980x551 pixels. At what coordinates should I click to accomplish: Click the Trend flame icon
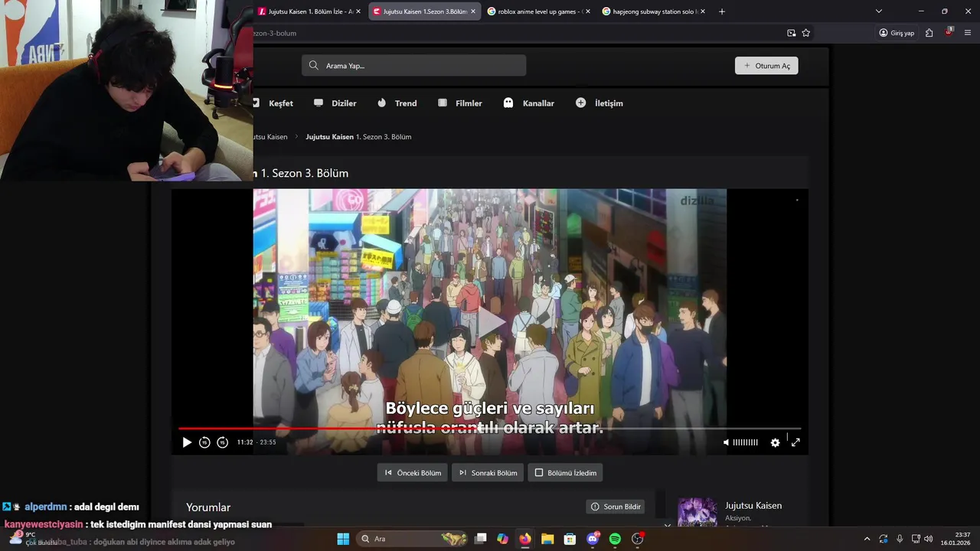(382, 103)
